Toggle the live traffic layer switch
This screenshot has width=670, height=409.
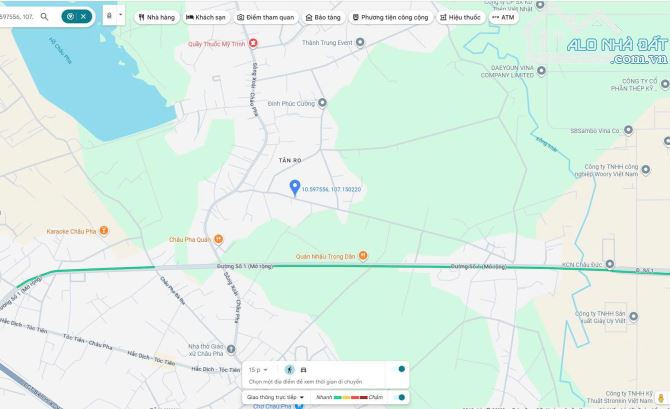pyautogui.click(x=401, y=397)
